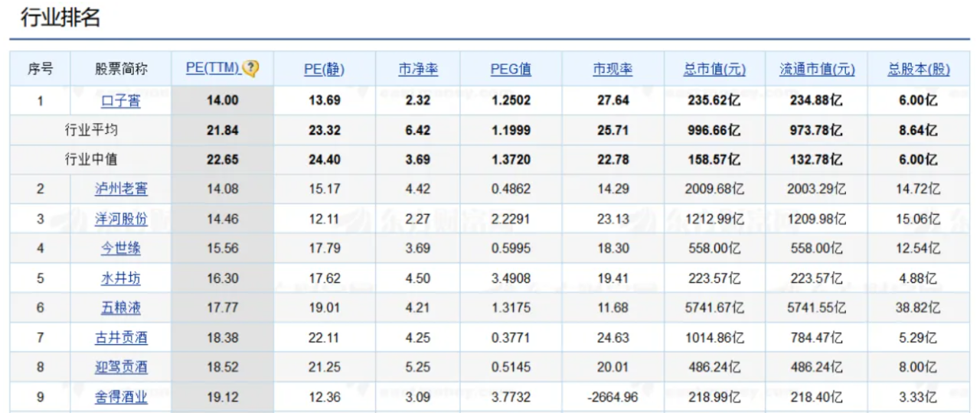Select 古井贡酒 PE(TTM) value 18.38
Screen dimensions: 980x413
(223, 337)
